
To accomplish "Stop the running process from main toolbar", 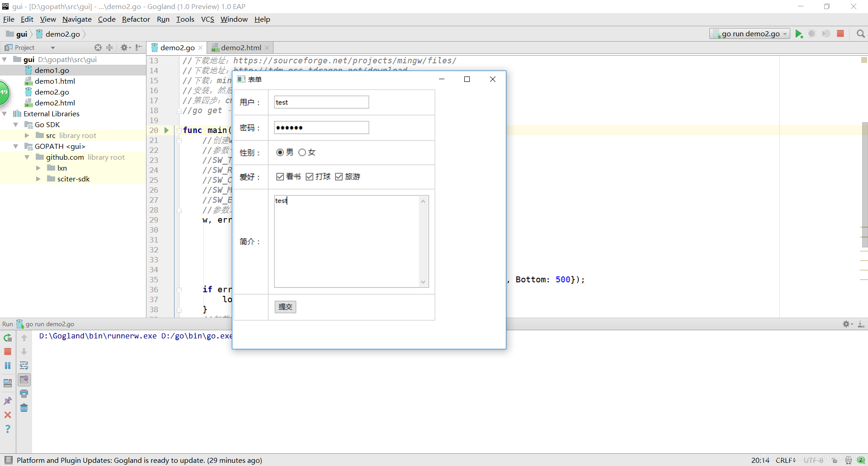I will coord(840,34).
